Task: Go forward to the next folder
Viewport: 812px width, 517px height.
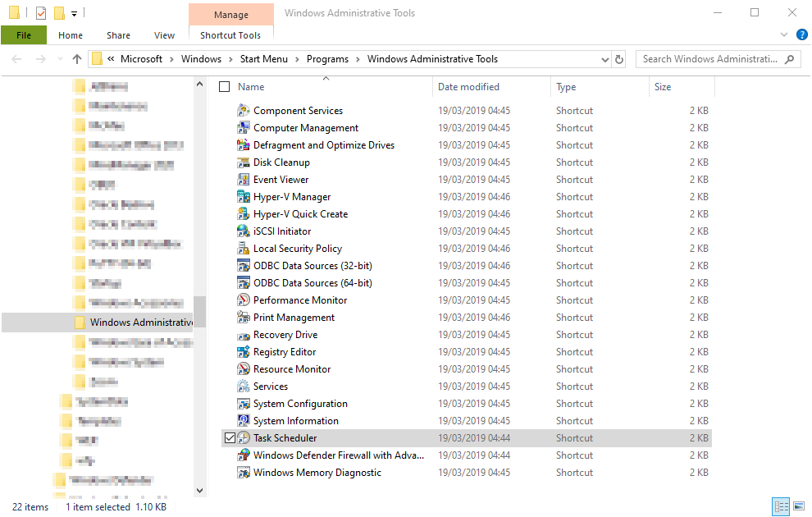Action: click(41, 59)
